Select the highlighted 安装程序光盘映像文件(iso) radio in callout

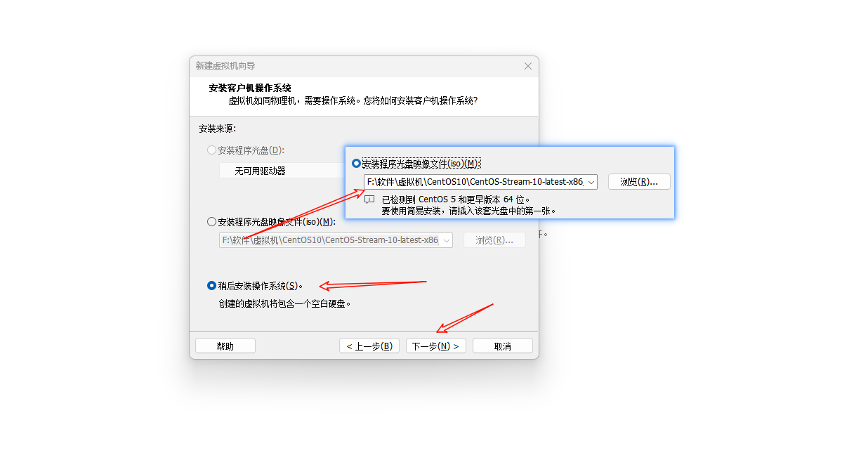pyautogui.click(x=356, y=164)
